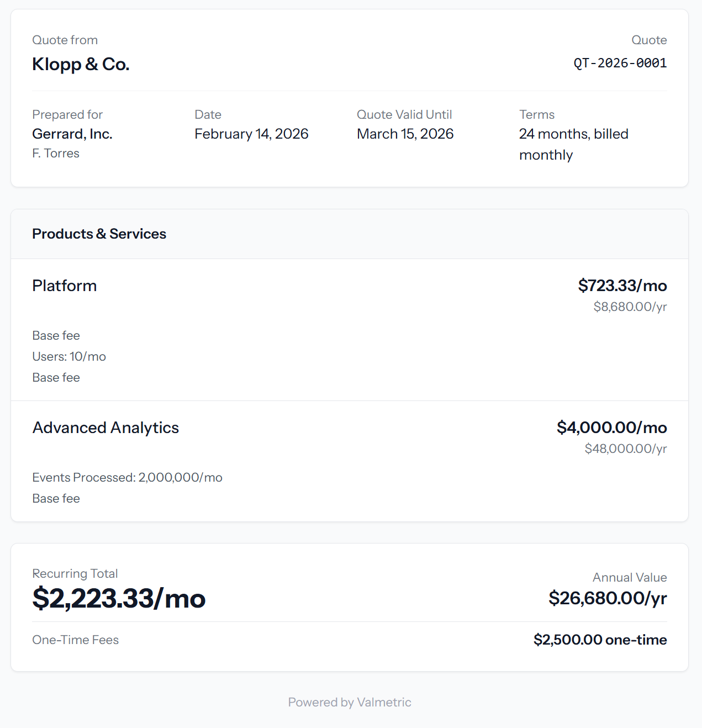Click the Base fee label under Platform
Image resolution: width=702 pixels, height=728 pixels.
pyautogui.click(x=56, y=335)
